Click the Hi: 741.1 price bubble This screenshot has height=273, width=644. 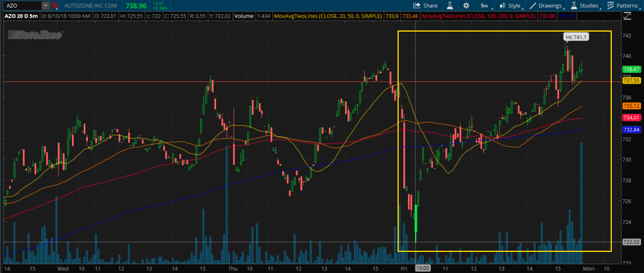point(576,37)
